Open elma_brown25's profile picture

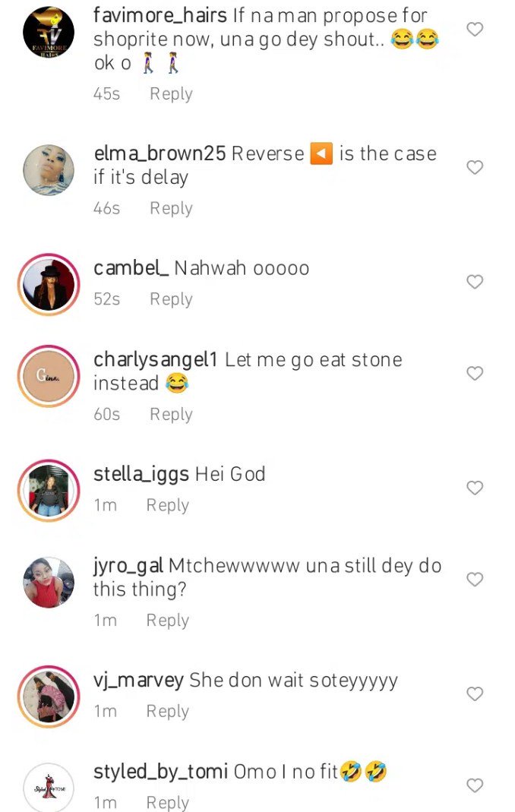(x=48, y=169)
